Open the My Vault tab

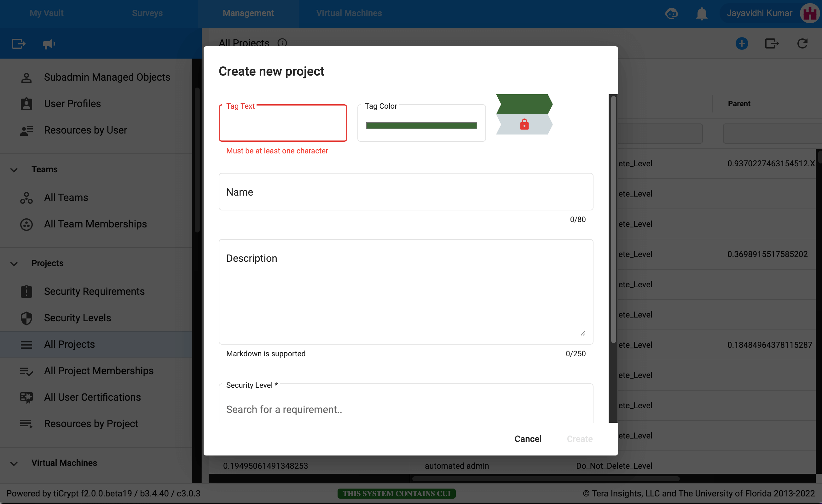tap(46, 13)
